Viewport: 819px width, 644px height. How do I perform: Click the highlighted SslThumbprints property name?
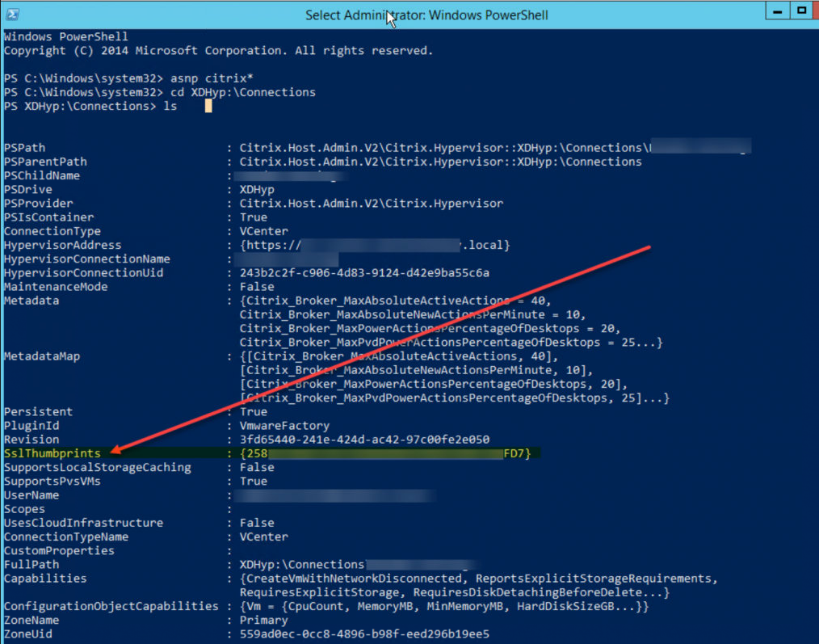coord(52,453)
